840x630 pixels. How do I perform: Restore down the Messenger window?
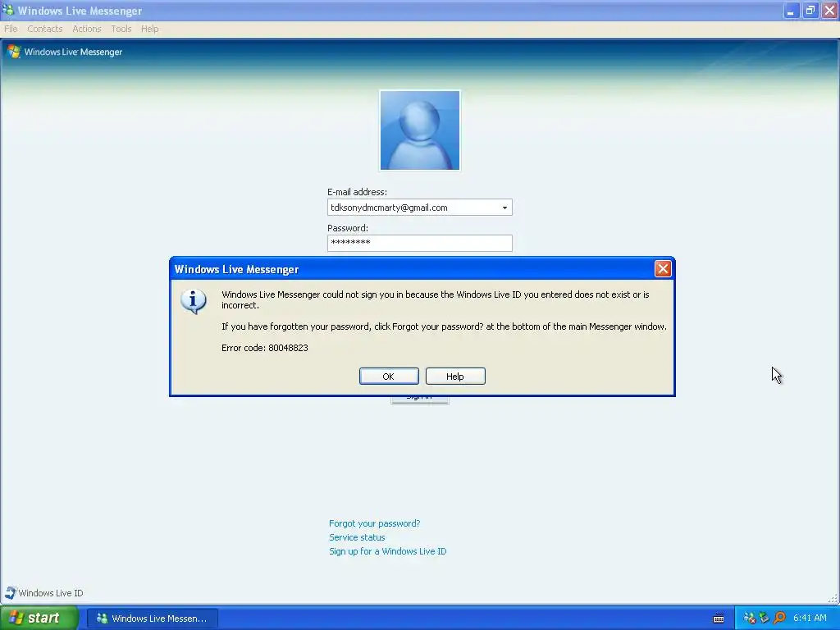pyautogui.click(x=810, y=11)
